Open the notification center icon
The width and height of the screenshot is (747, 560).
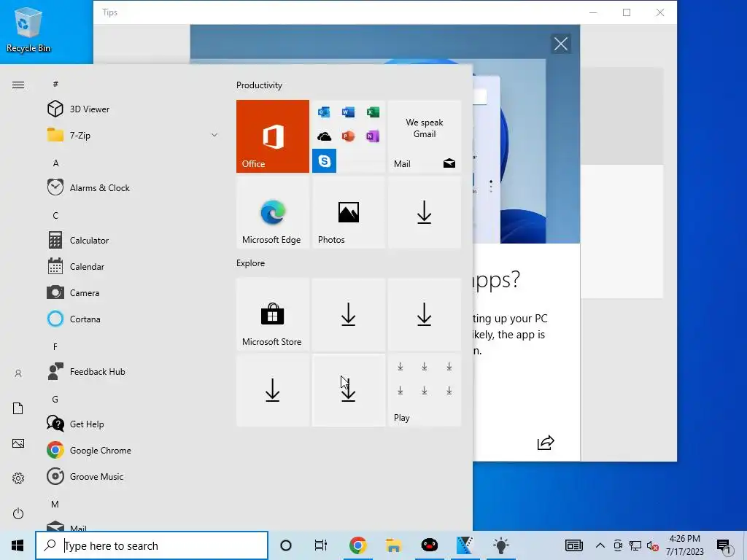pyautogui.click(x=724, y=545)
